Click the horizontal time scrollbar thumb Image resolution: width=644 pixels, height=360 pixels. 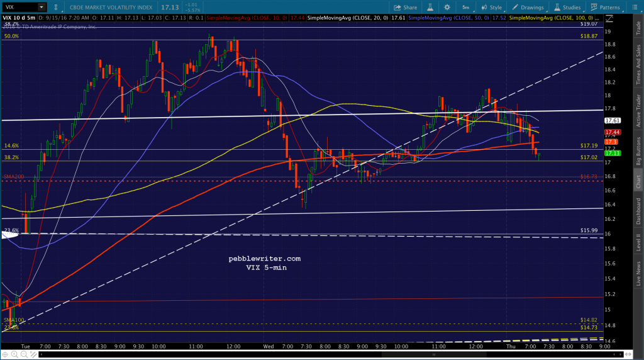434,354
